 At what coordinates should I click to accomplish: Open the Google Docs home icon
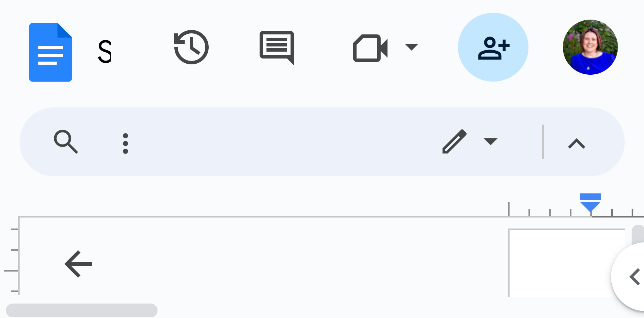(51, 52)
